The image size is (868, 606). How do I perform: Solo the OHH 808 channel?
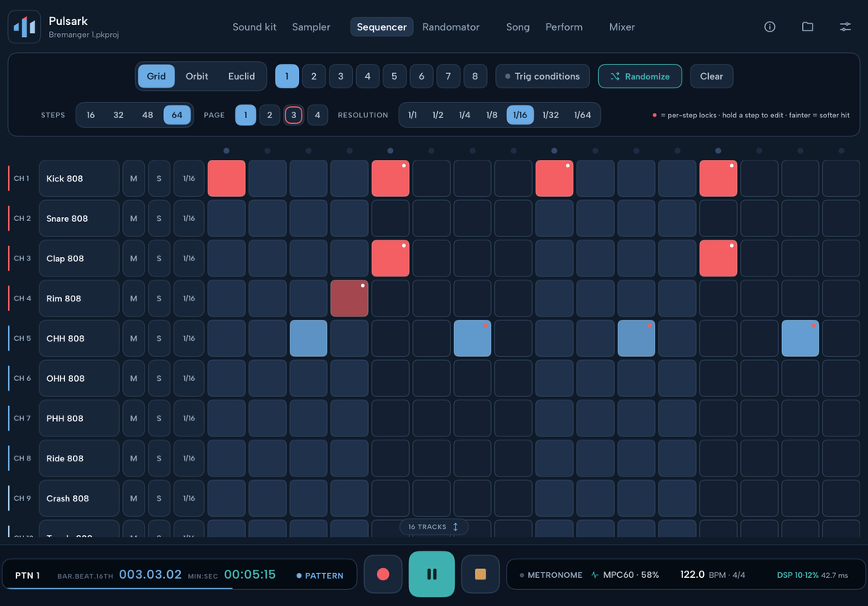click(159, 379)
